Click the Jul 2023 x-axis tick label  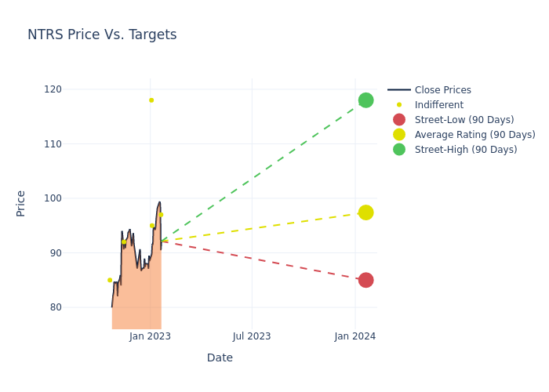click(x=252, y=336)
